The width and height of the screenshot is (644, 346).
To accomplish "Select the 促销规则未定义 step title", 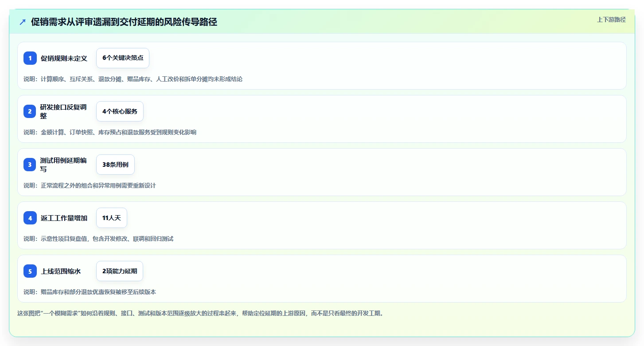I will 64,58.
